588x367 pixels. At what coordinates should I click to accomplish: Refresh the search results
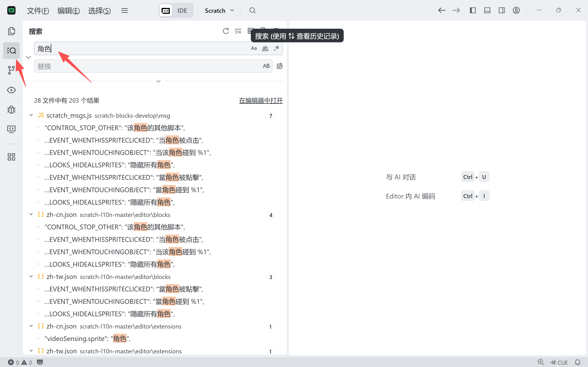[226, 31]
